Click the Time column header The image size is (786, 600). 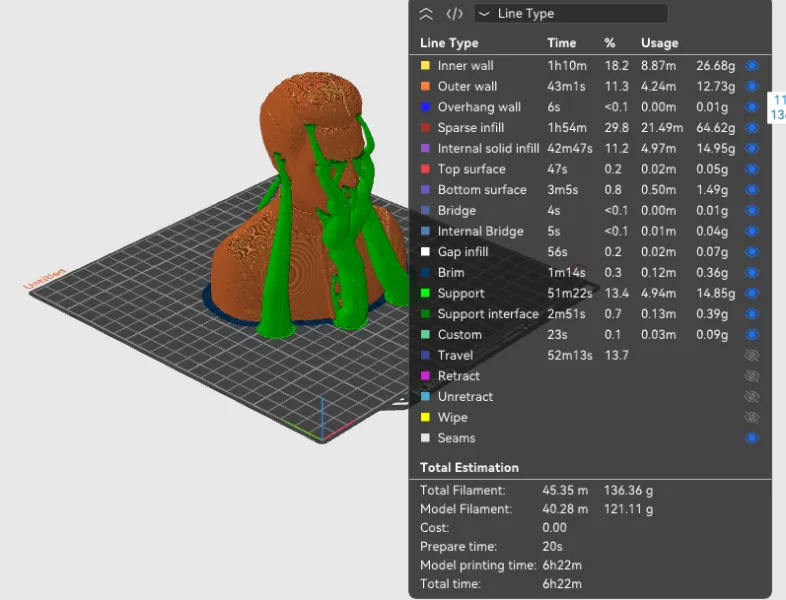pyautogui.click(x=561, y=43)
